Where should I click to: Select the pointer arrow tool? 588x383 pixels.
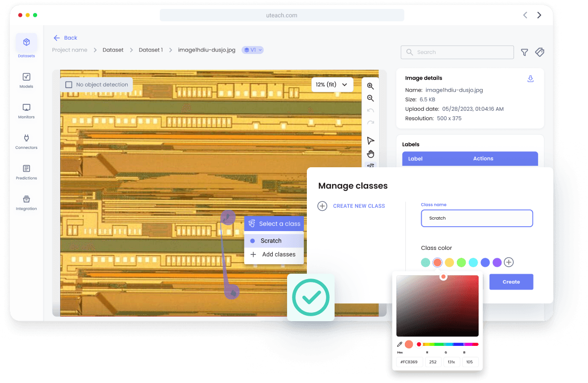click(x=370, y=141)
